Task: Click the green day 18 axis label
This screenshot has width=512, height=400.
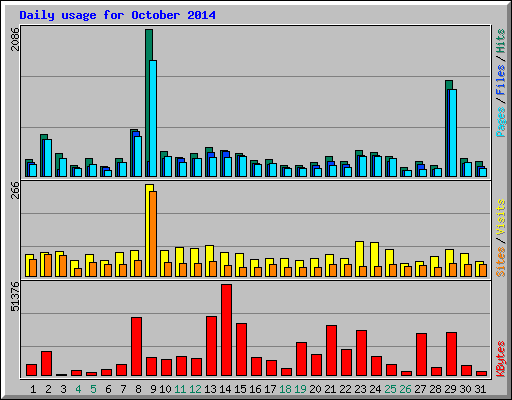Action: [x=285, y=389]
